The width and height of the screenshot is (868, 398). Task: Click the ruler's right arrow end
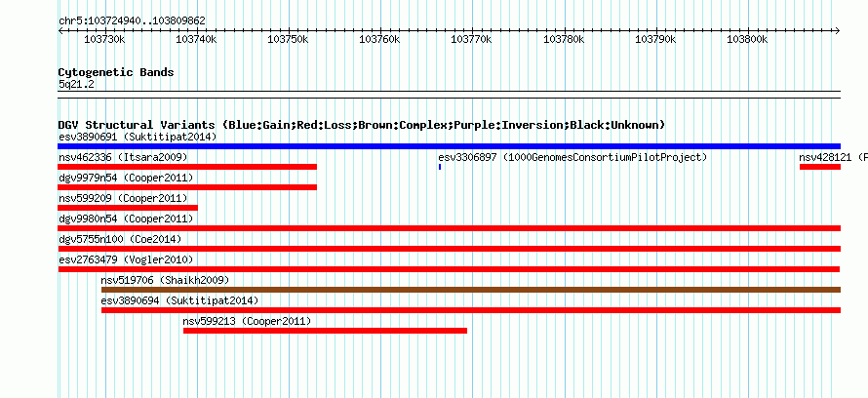click(x=838, y=31)
